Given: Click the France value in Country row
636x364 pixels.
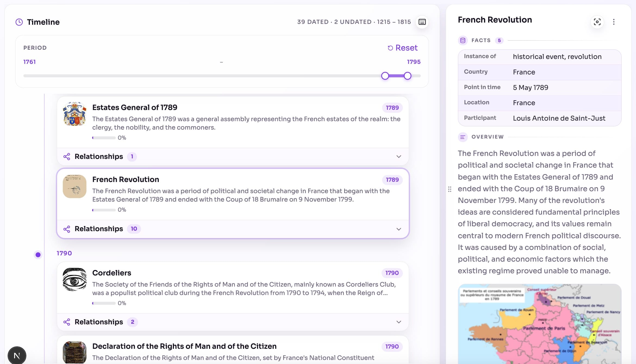Looking at the screenshot, I should click(x=524, y=72).
